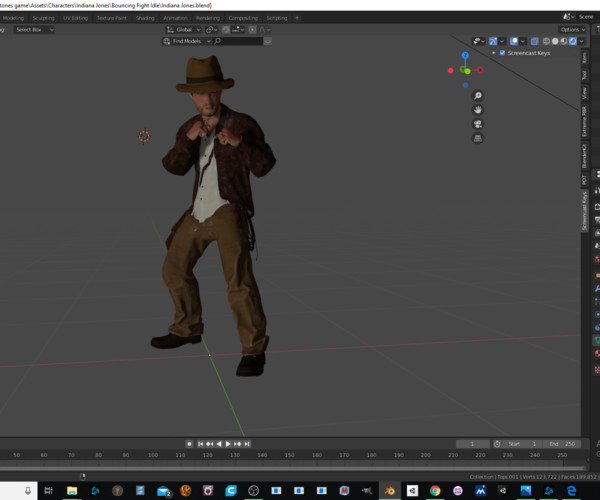The width and height of the screenshot is (600, 500).
Task: Jump to next keyframe button
Action: click(237, 444)
